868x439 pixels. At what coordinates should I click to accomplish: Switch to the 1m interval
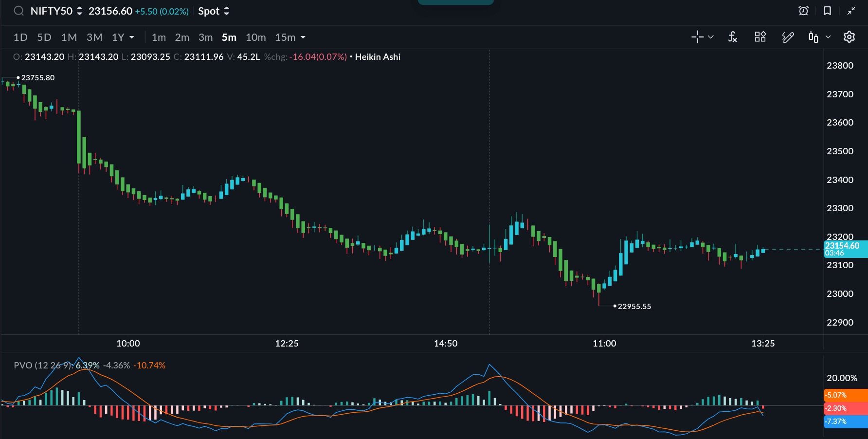[x=159, y=37]
